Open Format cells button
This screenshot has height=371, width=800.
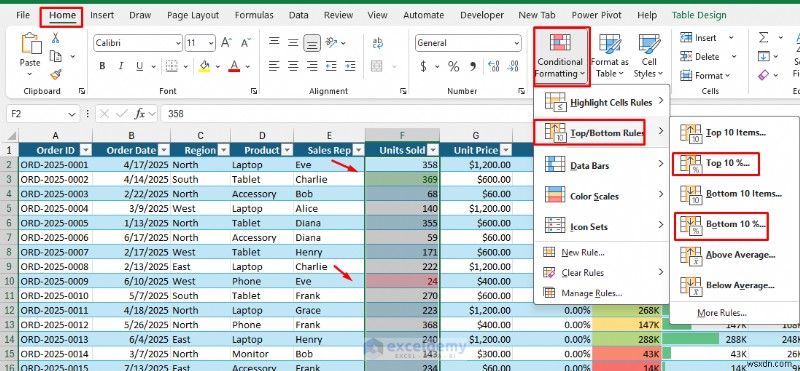click(x=705, y=76)
